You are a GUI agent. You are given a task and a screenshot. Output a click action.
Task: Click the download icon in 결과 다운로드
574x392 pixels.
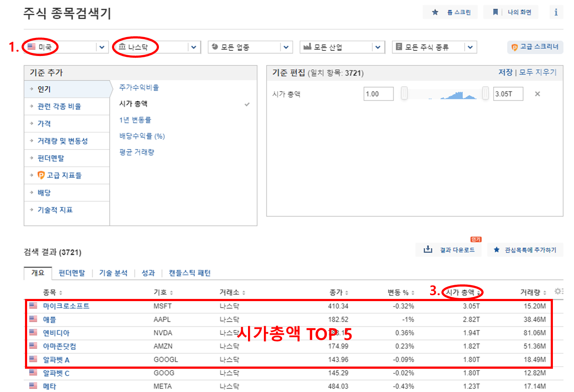point(428,249)
